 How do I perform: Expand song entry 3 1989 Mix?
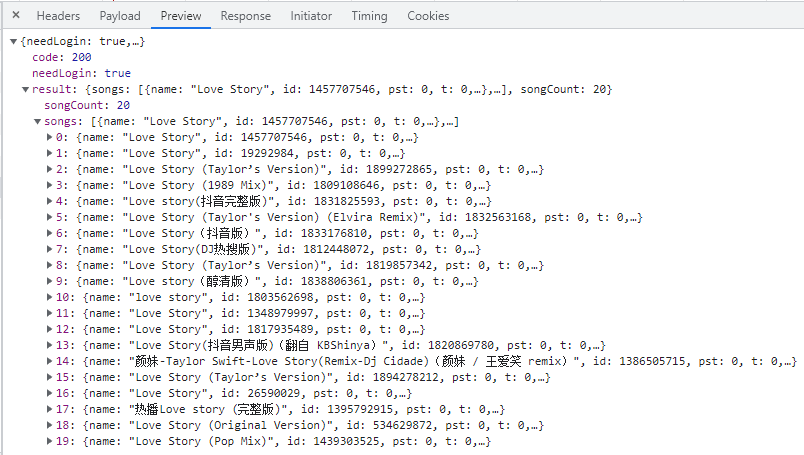click(50, 185)
